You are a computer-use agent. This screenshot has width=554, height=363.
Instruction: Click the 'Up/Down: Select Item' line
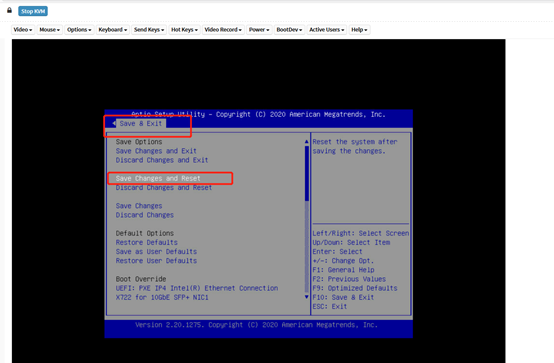[x=351, y=242]
